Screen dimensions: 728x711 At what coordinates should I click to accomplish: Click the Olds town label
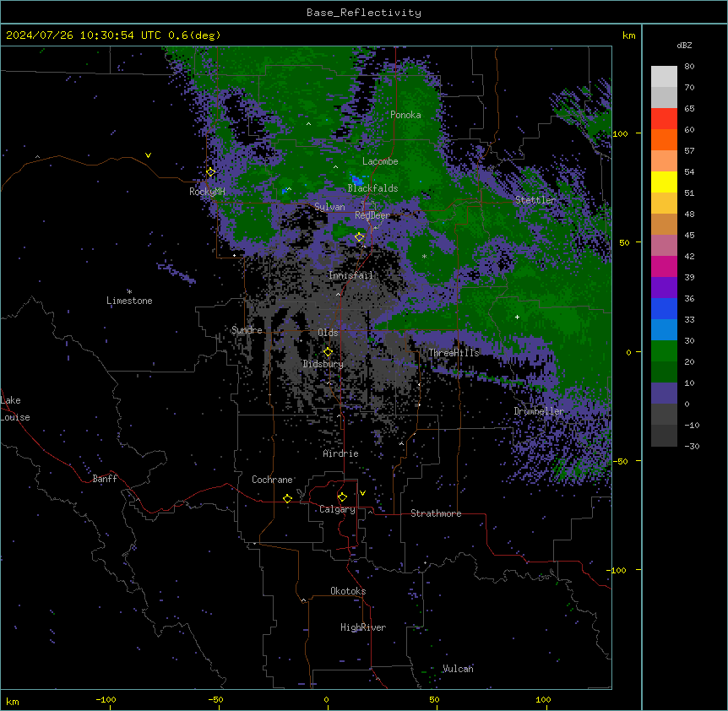pyautogui.click(x=328, y=333)
